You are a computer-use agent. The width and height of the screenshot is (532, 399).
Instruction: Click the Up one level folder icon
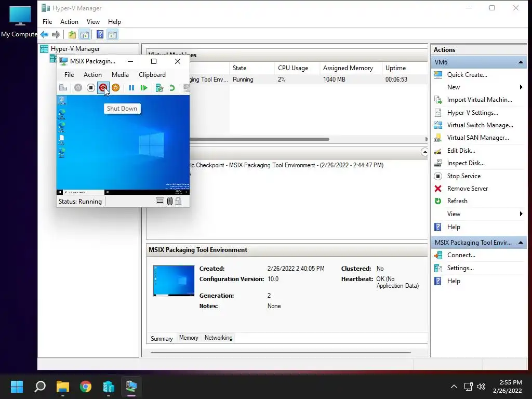[x=72, y=34]
